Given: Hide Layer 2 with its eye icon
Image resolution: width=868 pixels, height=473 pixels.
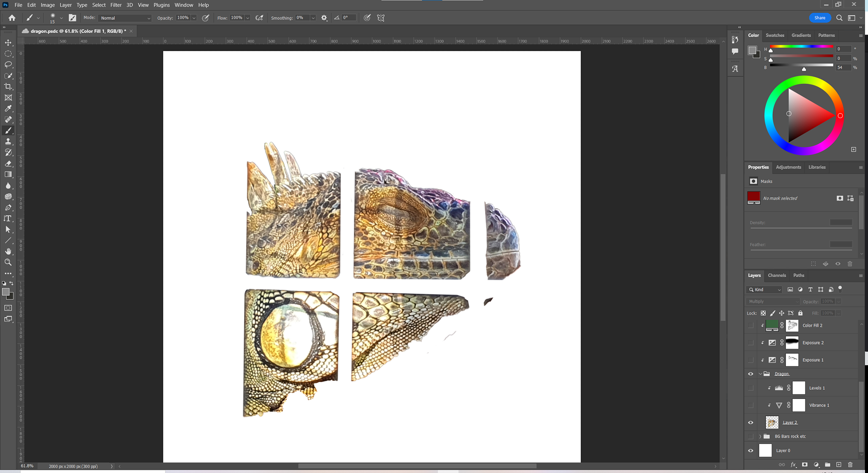Looking at the screenshot, I should (751, 422).
